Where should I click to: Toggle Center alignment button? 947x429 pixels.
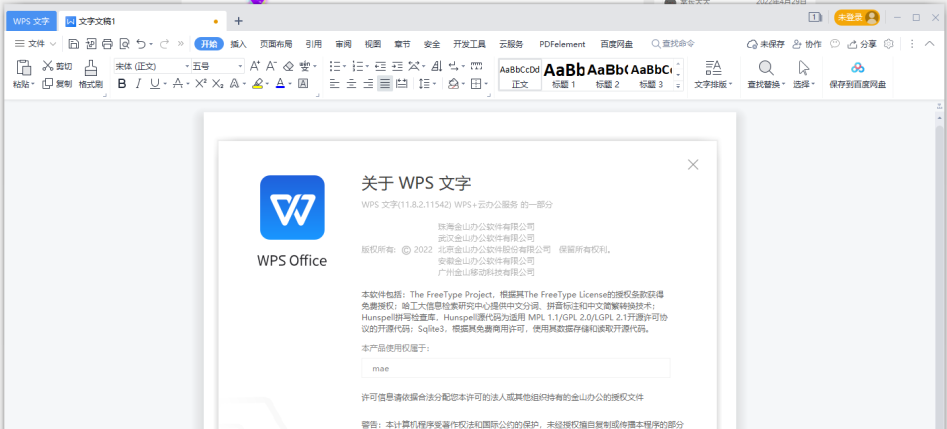click(x=352, y=84)
